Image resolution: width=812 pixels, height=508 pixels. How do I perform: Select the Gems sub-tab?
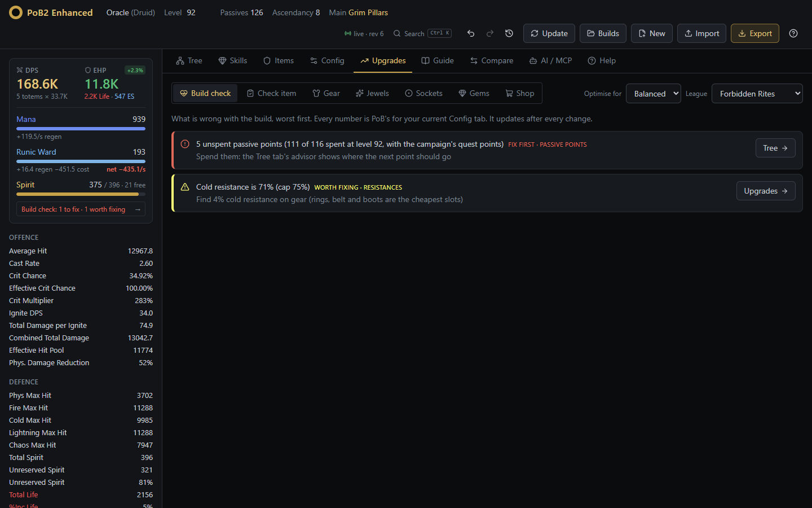474,93
